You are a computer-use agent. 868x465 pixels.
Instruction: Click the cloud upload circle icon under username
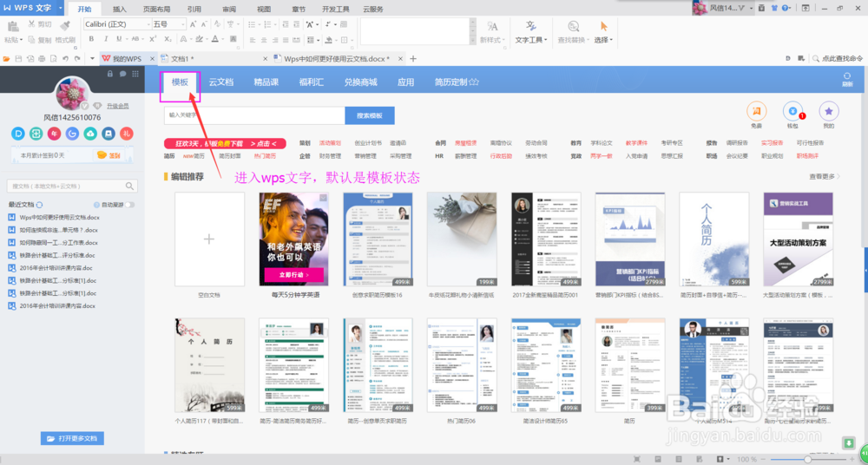tap(90, 134)
